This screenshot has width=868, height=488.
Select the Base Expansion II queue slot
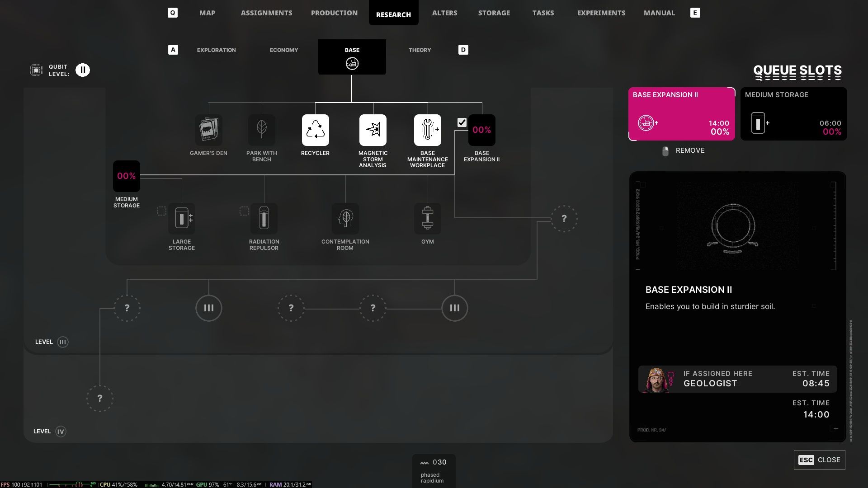click(x=681, y=114)
